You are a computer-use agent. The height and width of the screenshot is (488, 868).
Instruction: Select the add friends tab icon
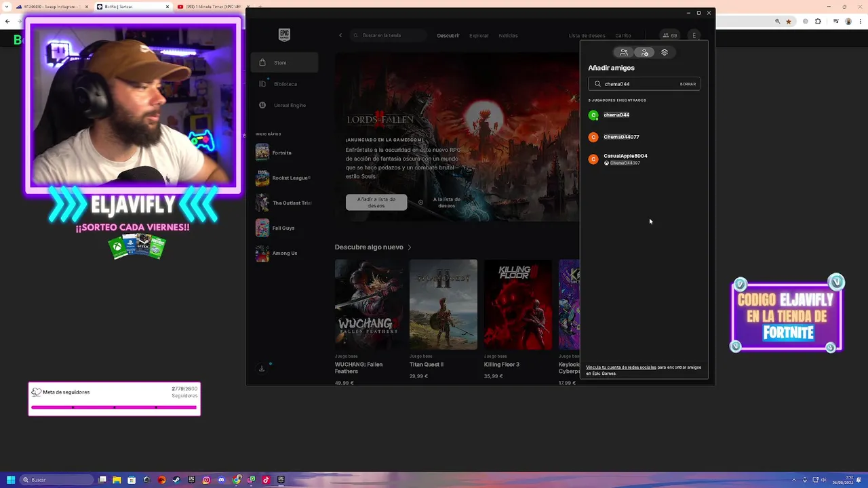pyautogui.click(x=645, y=52)
